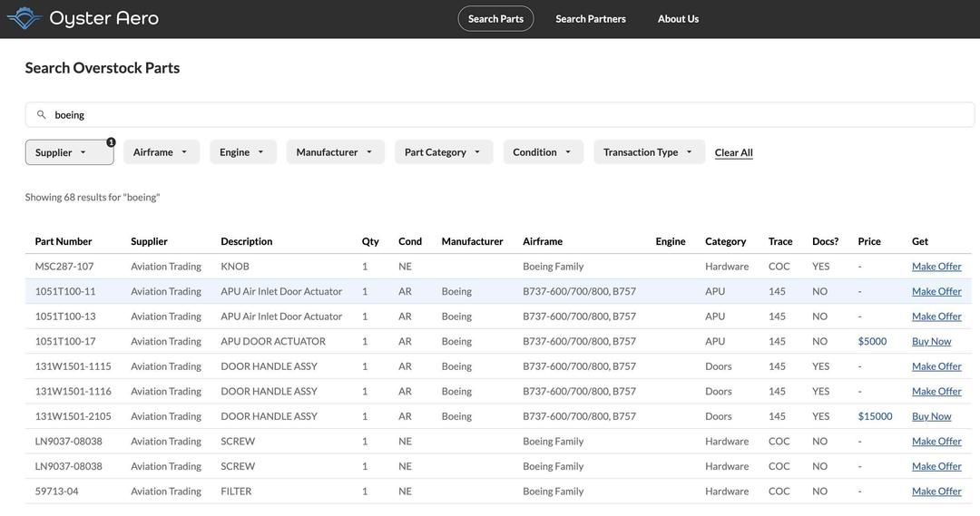Viewport: 980px width, 516px height.
Task: Expand the Condition filter dropdown
Action: [x=543, y=152]
